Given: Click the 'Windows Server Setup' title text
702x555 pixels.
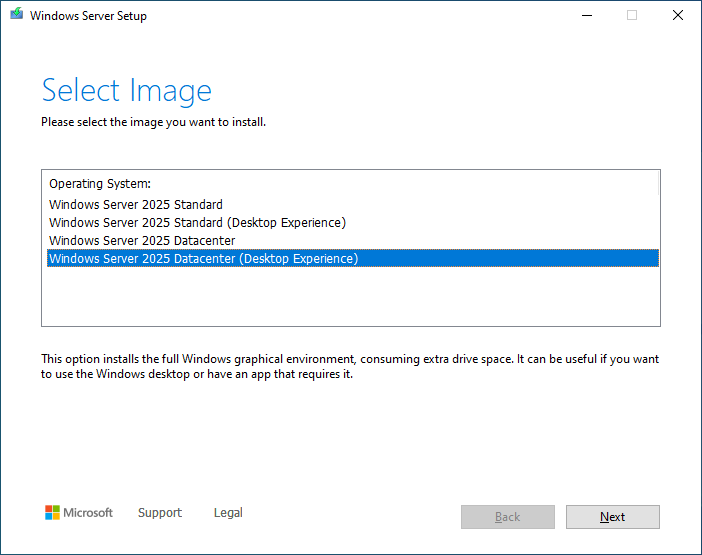Looking at the screenshot, I should 88,16.
